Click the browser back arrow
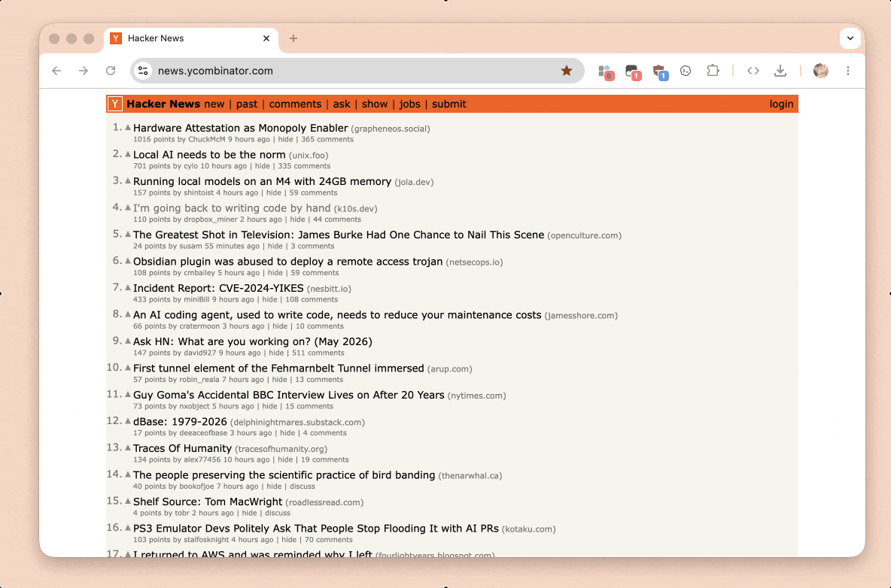Viewport: 891px width, 588px height. tap(56, 71)
